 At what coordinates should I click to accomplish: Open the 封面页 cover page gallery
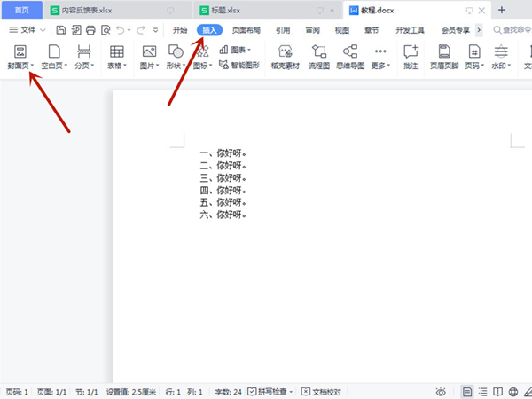(x=20, y=57)
